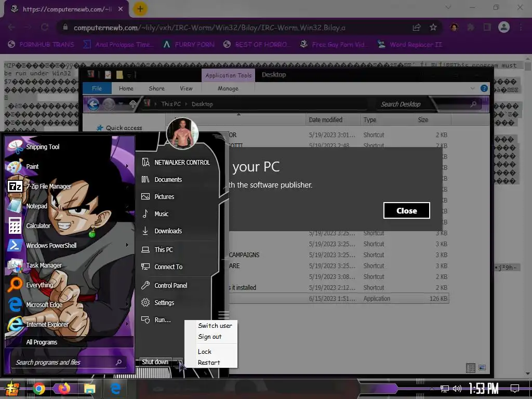The height and width of the screenshot is (399, 532).
Task: Switch to Share ribbon tab
Action: click(x=156, y=88)
